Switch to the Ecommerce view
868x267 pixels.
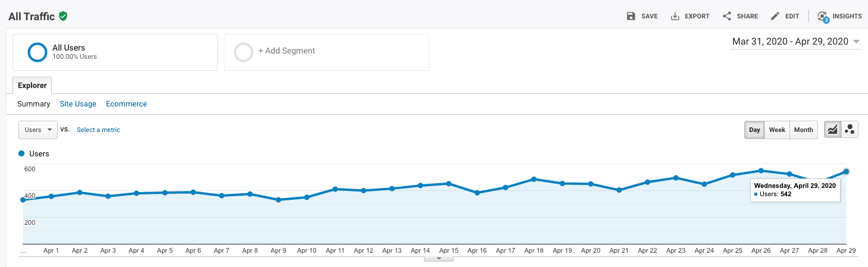(x=126, y=103)
